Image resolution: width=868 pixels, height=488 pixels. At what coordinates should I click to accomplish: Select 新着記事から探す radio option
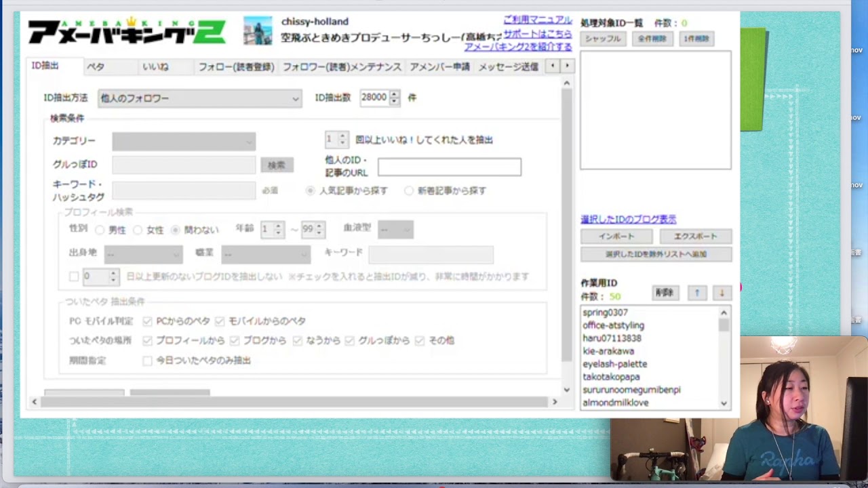(409, 191)
